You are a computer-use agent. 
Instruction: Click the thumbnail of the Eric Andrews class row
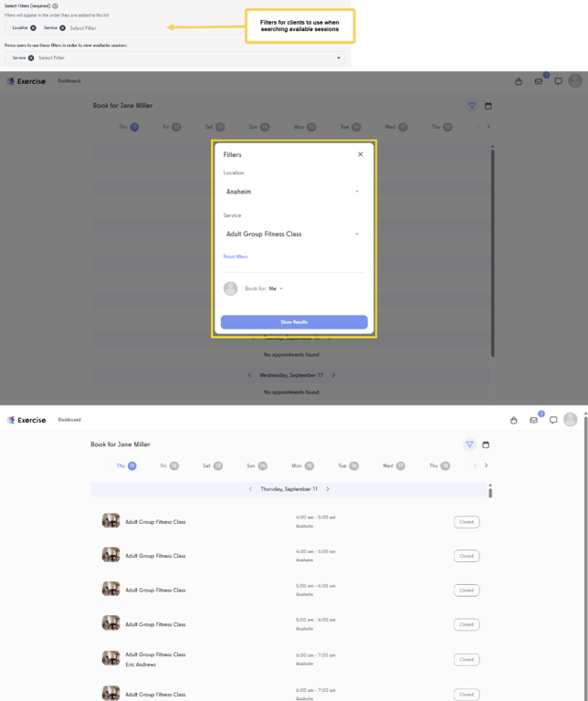[110, 658]
